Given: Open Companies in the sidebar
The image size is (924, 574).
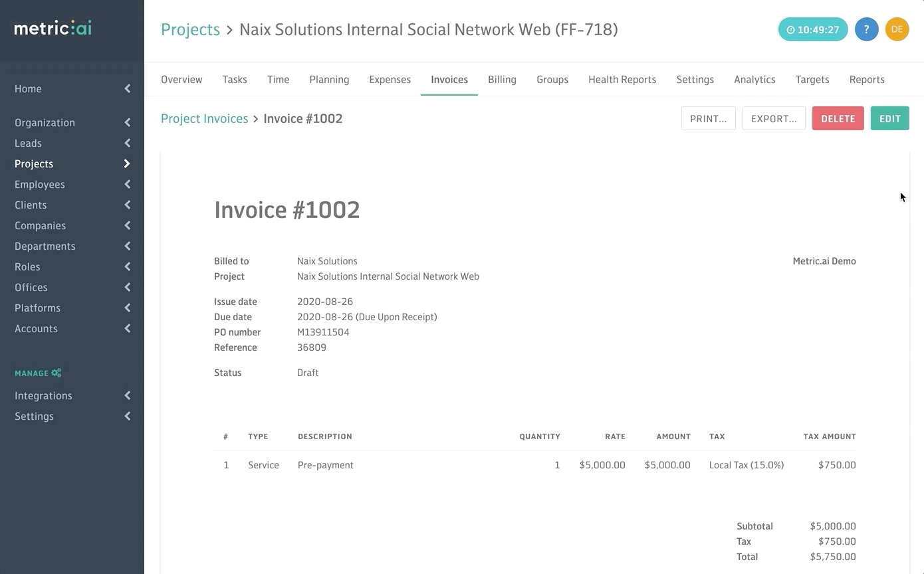Looking at the screenshot, I should 40,225.
